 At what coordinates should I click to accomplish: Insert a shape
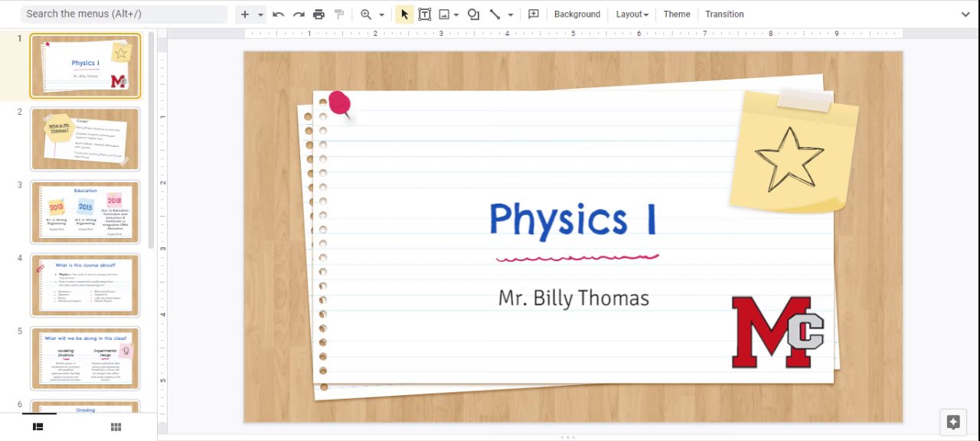pyautogui.click(x=473, y=15)
